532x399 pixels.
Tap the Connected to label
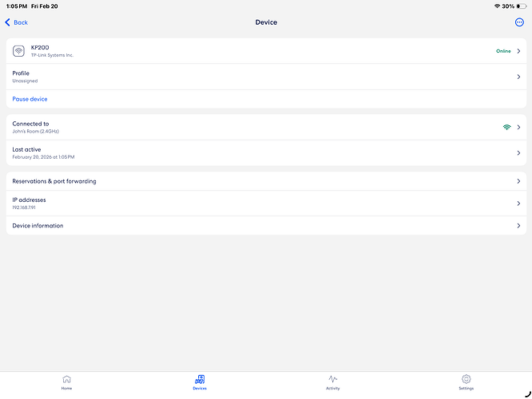(x=30, y=124)
